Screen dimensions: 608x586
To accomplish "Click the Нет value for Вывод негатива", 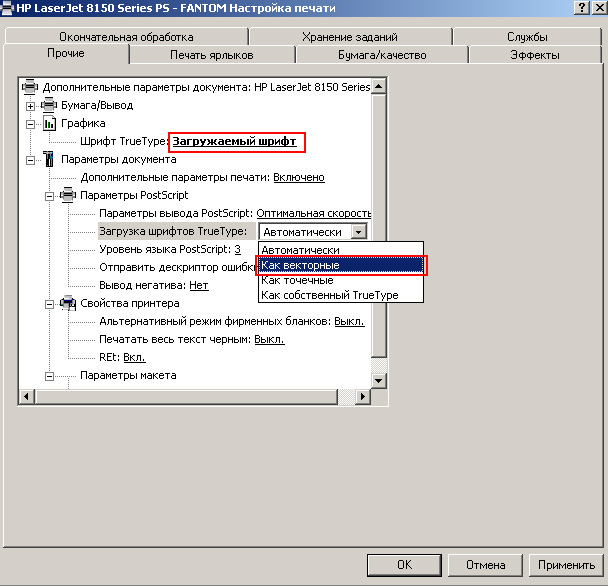I will click(x=199, y=285).
